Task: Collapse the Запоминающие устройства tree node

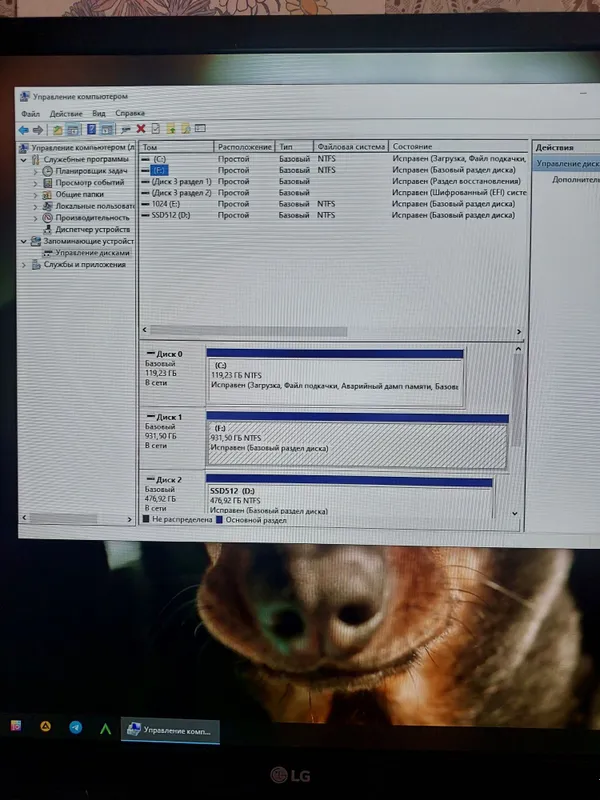Action: point(23,241)
